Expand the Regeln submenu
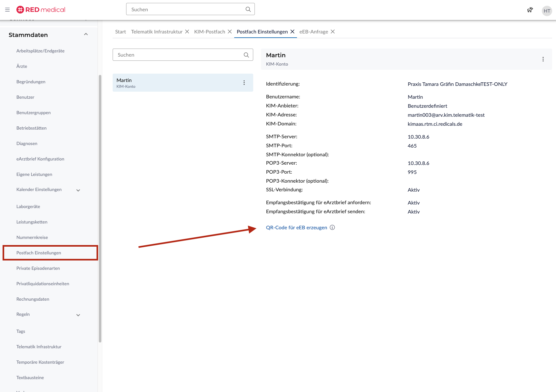This screenshot has width=556, height=392. tap(78, 315)
